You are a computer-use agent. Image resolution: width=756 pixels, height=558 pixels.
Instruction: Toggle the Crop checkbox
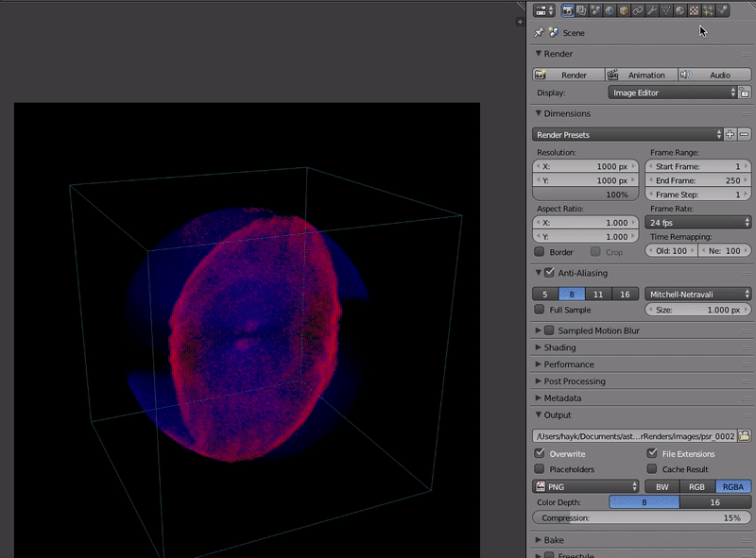[x=596, y=252]
